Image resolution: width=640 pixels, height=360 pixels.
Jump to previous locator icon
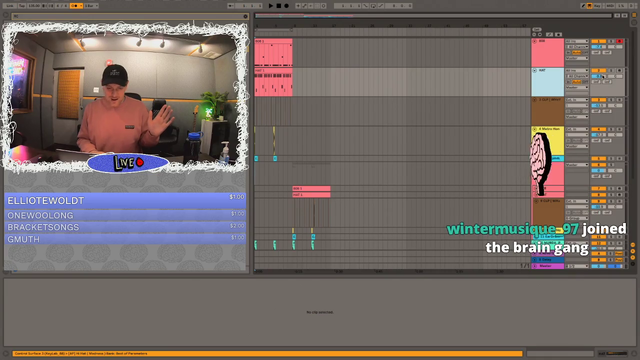pyautogui.click(x=534, y=34)
